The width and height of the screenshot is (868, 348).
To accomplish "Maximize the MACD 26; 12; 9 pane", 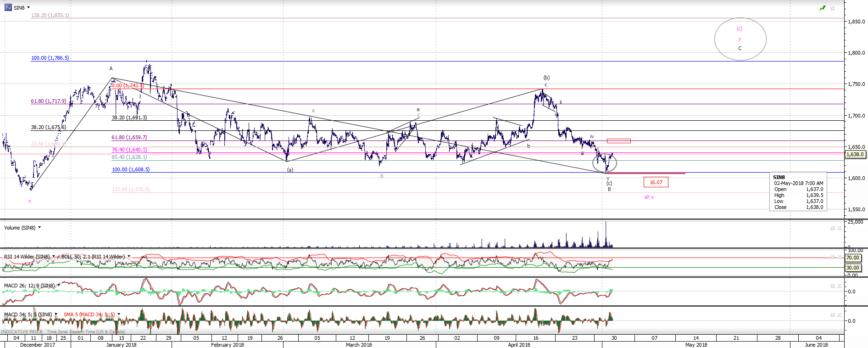I will (x=832, y=286).
